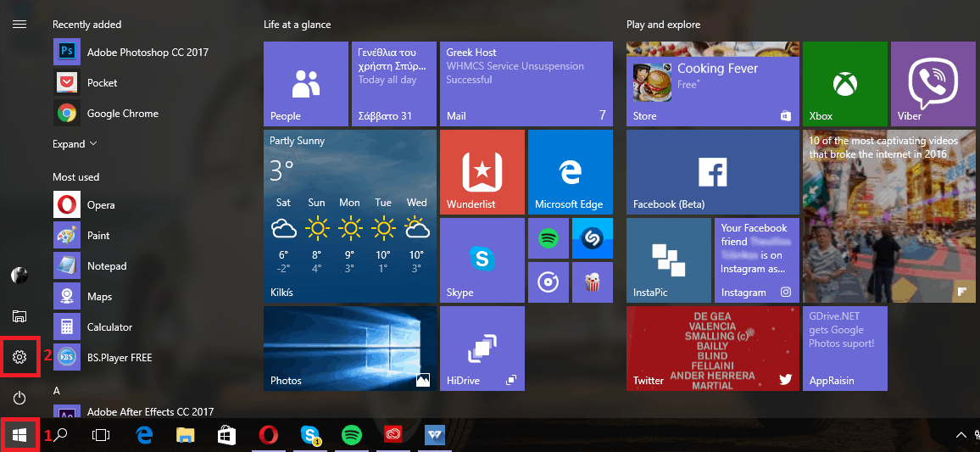This screenshot has width=980, height=452.
Task: Open the InstaPic tile
Action: click(x=669, y=260)
